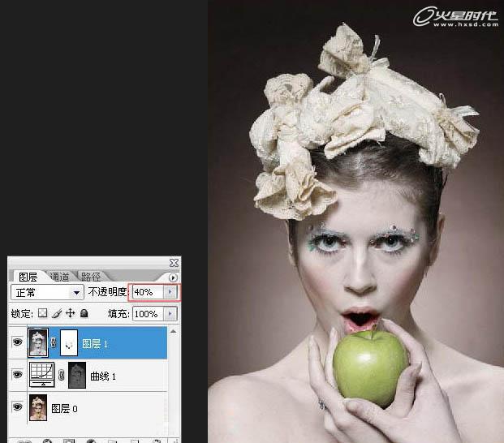Close the layers panel with X

click(174, 263)
